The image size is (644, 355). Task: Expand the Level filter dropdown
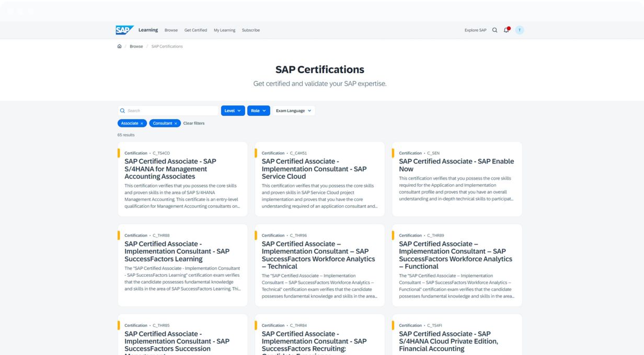coord(233,111)
